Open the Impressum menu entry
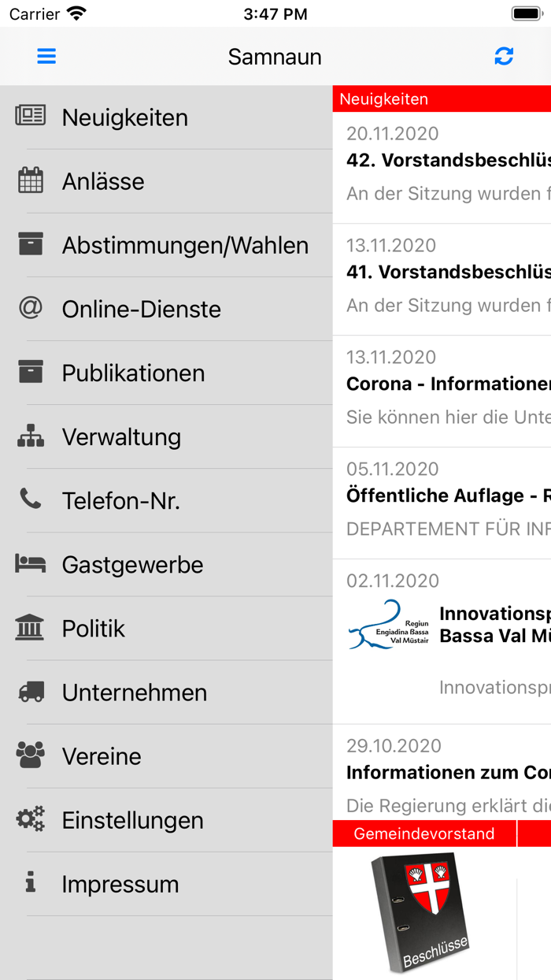 tap(120, 884)
